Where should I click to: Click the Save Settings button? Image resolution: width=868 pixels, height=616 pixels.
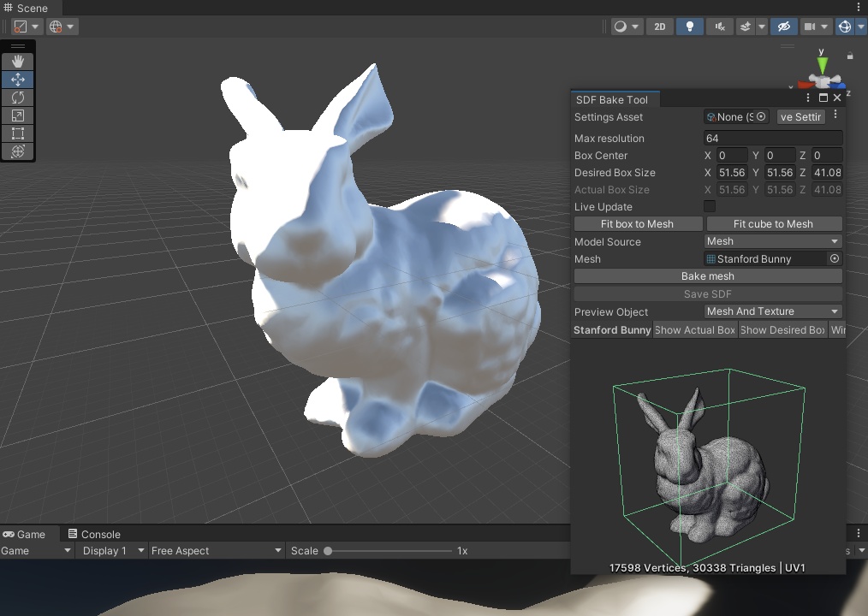[x=801, y=116]
